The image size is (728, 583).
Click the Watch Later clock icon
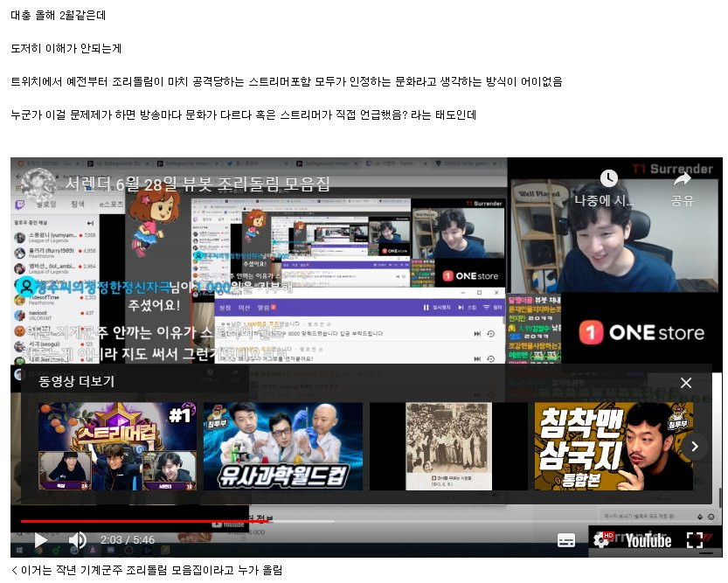[x=608, y=178]
